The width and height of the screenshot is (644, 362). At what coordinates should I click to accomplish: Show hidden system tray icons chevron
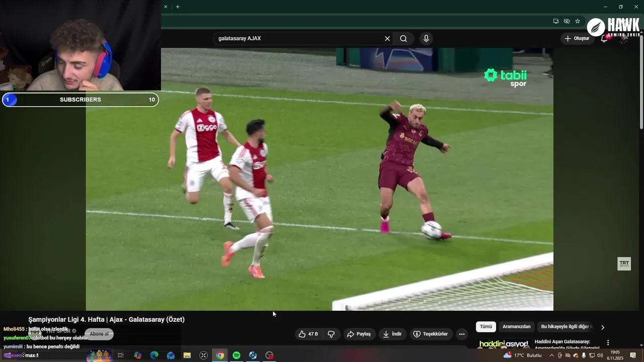click(x=551, y=355)
